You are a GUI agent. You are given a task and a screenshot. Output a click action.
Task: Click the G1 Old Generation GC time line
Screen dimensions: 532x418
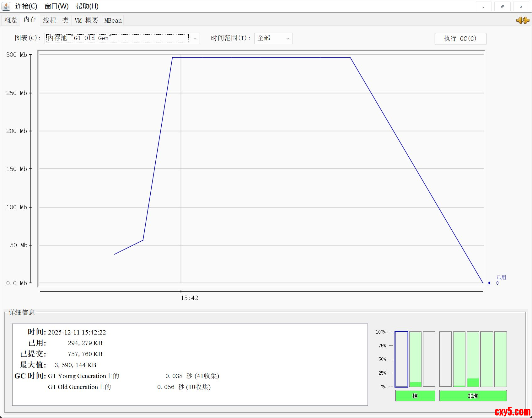point(129,387)
